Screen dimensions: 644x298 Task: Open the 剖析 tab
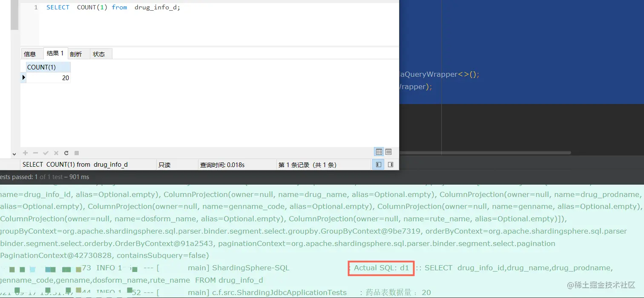tap(76, 54)
